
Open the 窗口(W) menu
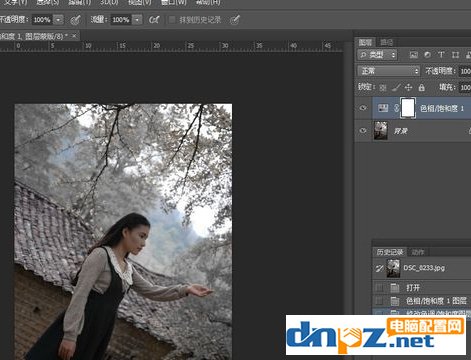[173, 2]
